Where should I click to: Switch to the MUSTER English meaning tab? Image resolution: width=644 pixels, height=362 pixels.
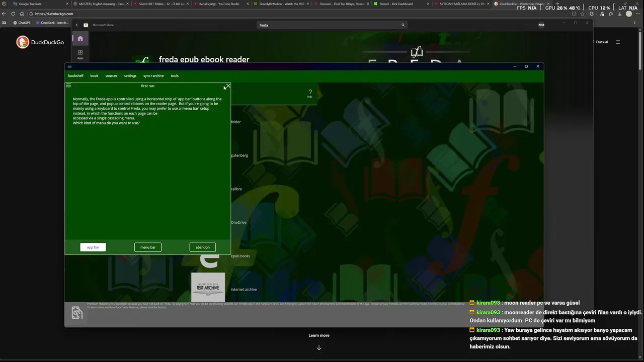tap(101, 4)
